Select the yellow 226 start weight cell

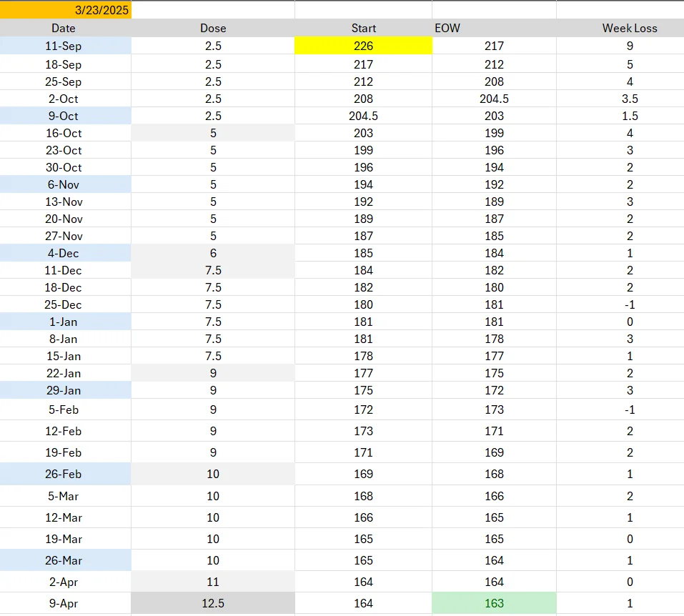[363, 46]
